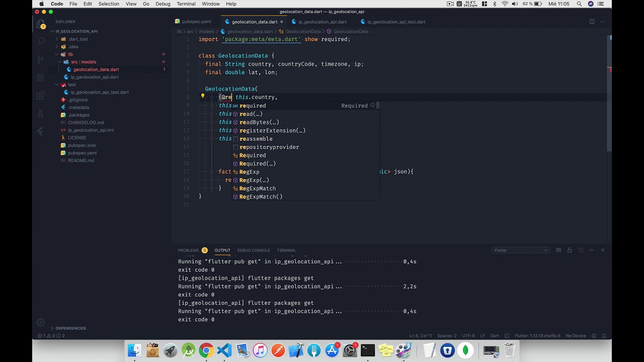The height and width of the screenshot is (362, 644).
Task: Open the Terminal menu in the menu bar
Action: (x=186, y=4)
